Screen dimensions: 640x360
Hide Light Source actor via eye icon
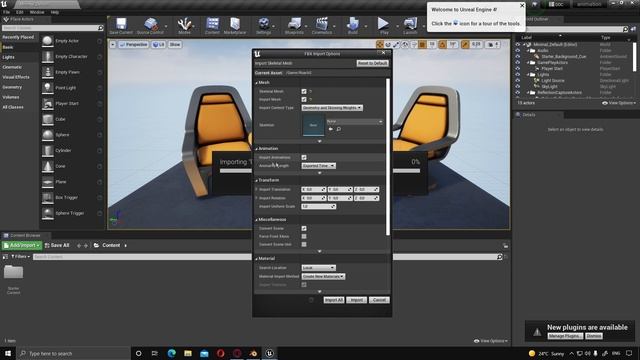[518, 80]
